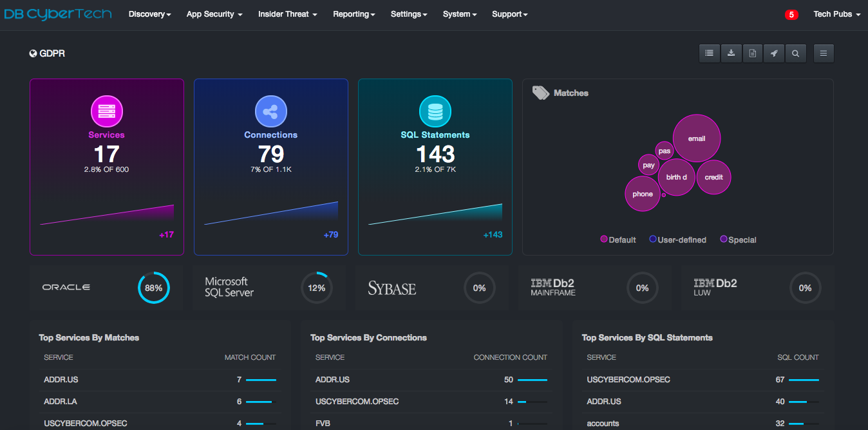868x430 pixels.
Task: Open the hamburger menu icon
Action: tap(824, 53)
